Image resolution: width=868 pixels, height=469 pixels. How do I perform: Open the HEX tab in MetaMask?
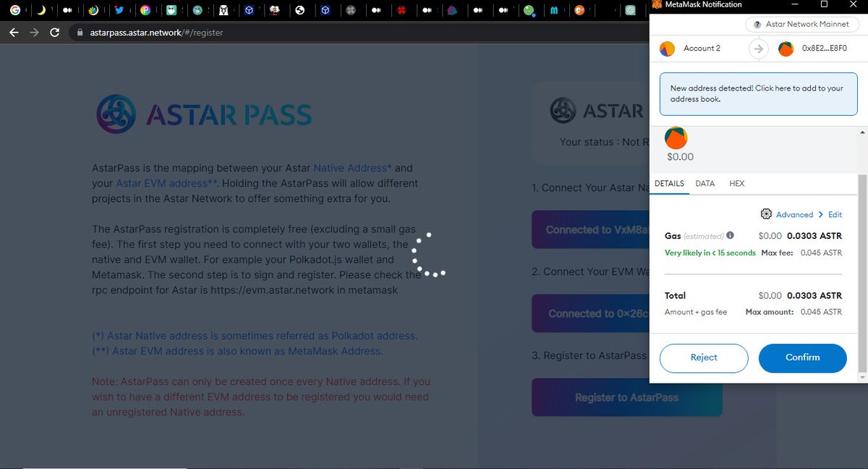(x=736, y=184)
